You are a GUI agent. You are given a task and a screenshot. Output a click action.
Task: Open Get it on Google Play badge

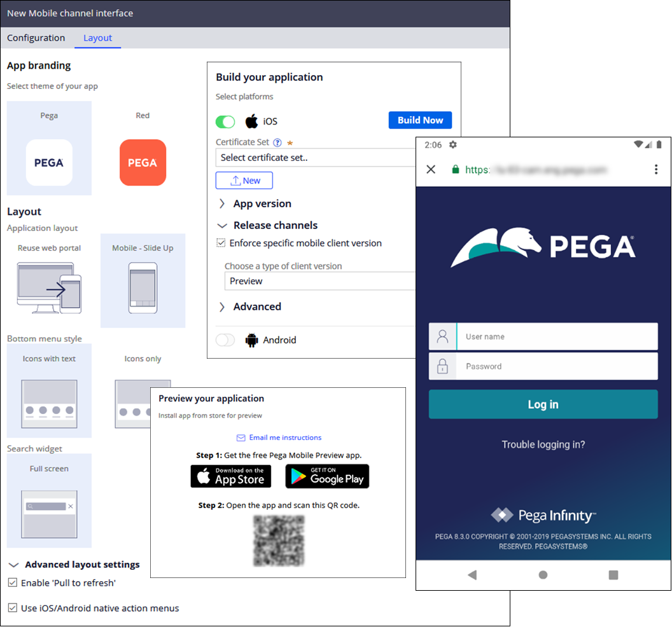click(x=328, y=476)
